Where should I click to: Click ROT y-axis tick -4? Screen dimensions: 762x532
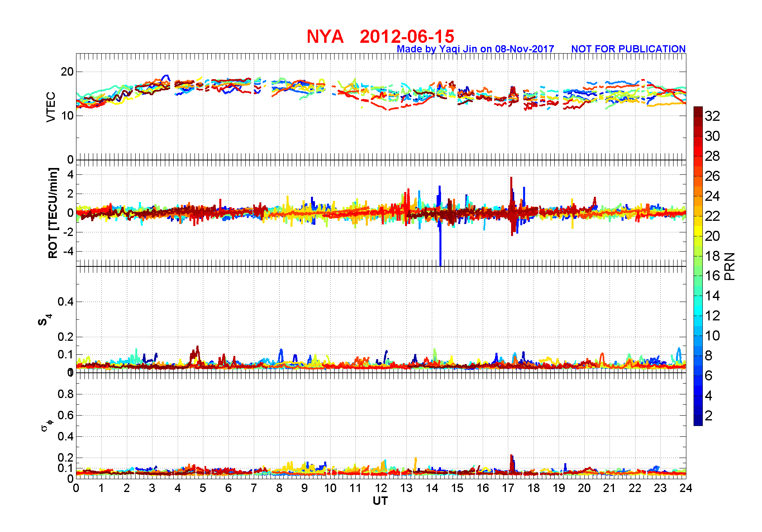coord(68,251)
